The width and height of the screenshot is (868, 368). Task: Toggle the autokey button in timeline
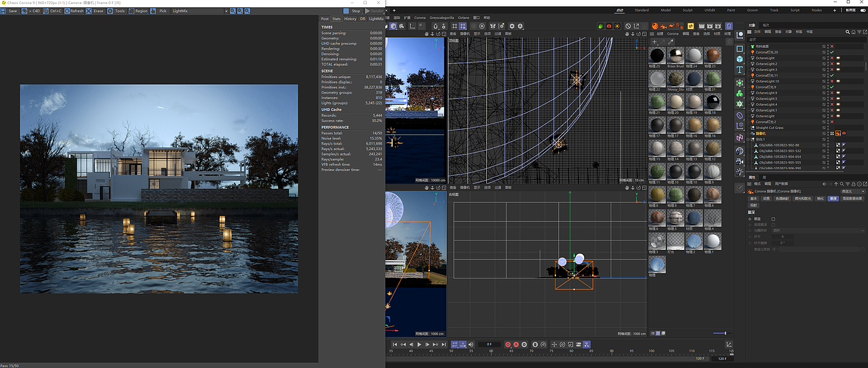pos(515,344)
